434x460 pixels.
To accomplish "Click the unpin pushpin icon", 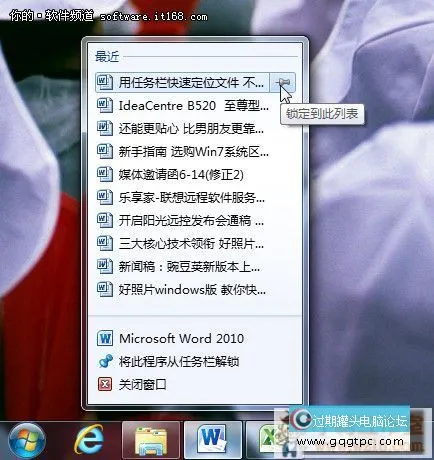I will tap(106, 362).
